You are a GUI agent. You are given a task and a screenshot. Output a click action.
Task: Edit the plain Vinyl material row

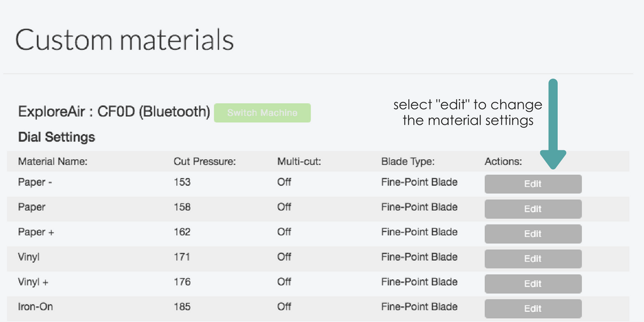click(533, 258)
